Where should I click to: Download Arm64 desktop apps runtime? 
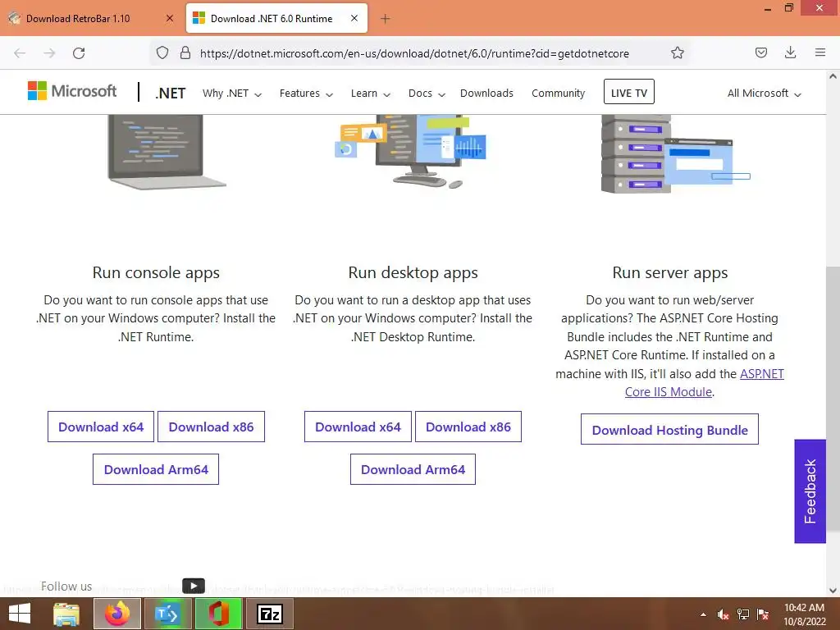(x=413, y=469)
